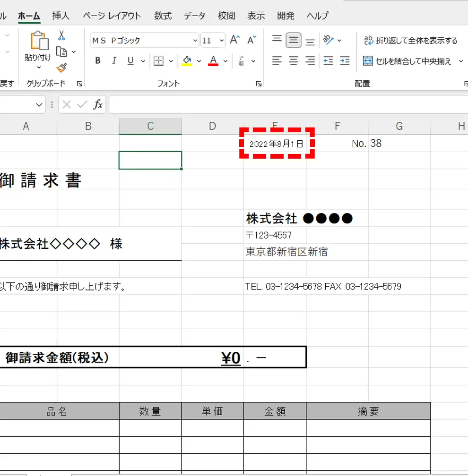The height and width of the screenshot is (476, 468).
Task: Open the 挿入 tab
Action: click(61, 16)
